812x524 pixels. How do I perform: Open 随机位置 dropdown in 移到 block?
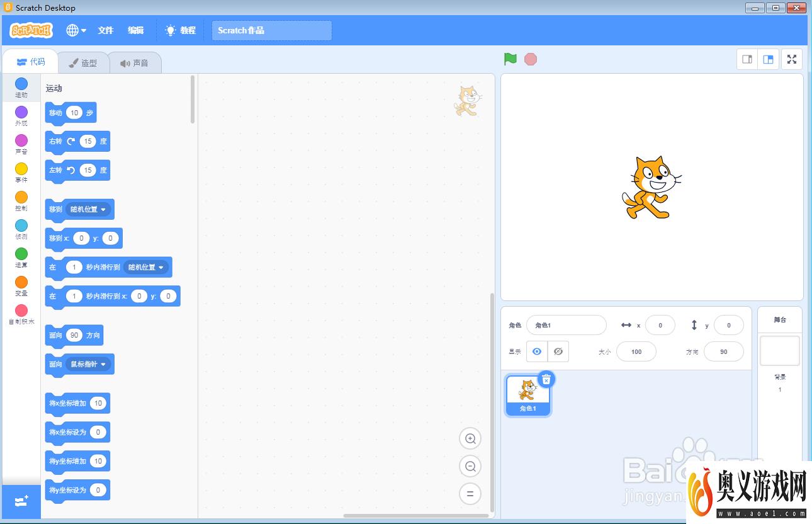point(89,209)
